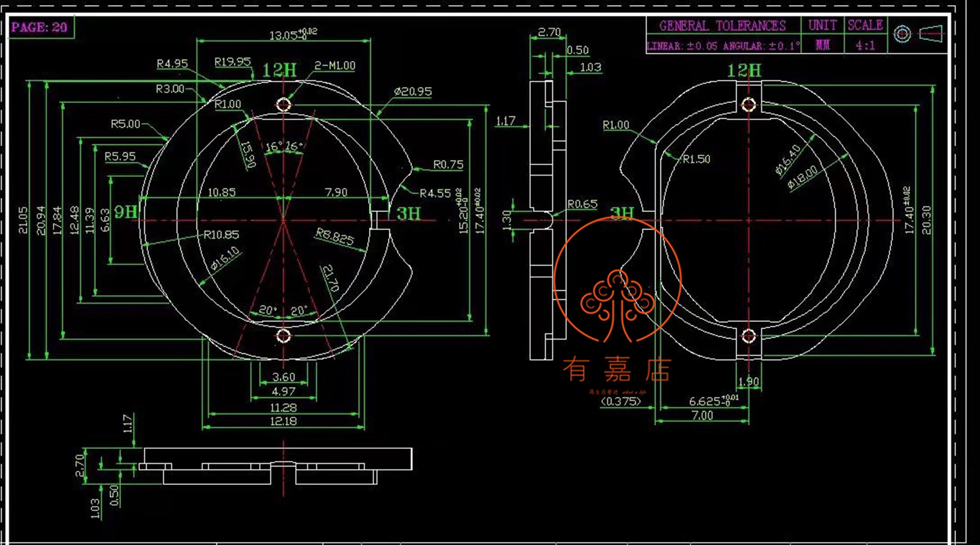The height and width of the screenshot is (545, 980).
Task: Click the UNIT MM cell
Action: click(x=822, y=45)
